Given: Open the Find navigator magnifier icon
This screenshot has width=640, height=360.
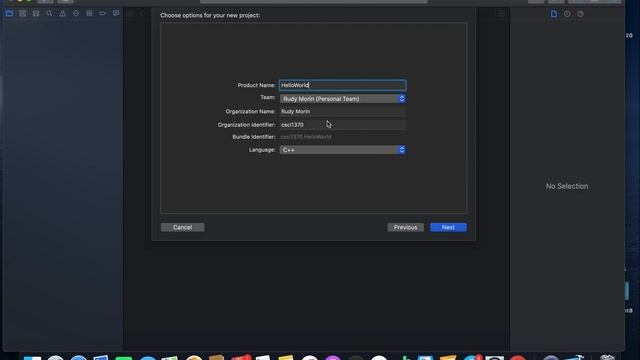Looking at the screenshot, I should [x=49, y=13].
